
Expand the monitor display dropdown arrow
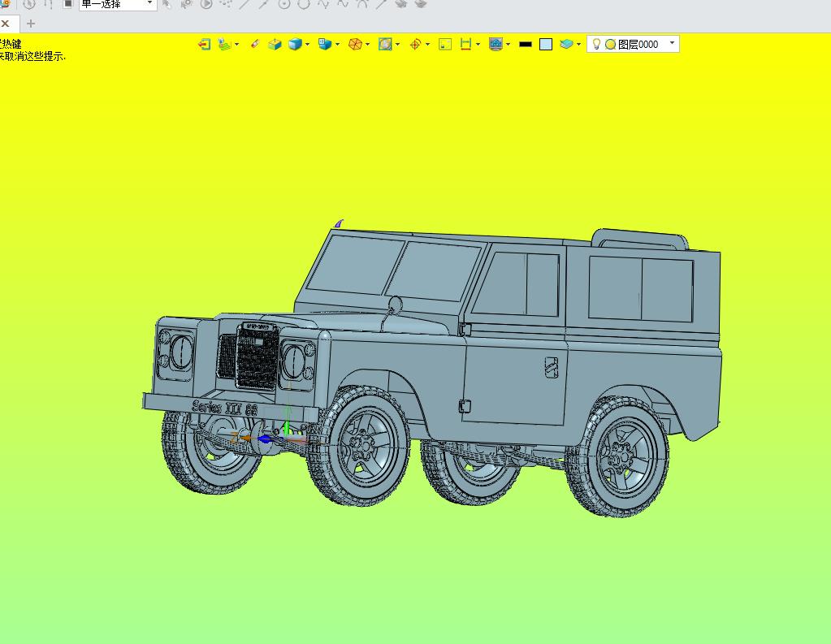509,45
